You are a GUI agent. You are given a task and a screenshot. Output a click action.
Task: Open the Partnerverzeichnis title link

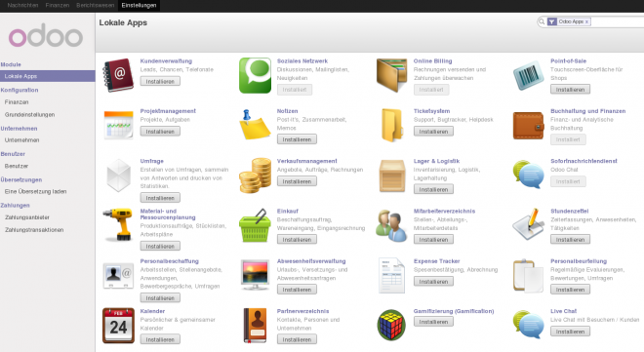302,311
